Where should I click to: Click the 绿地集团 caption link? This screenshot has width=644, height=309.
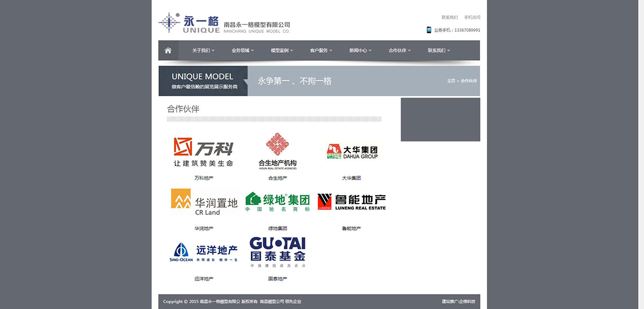pyautogui.click(x=277, y=228)
